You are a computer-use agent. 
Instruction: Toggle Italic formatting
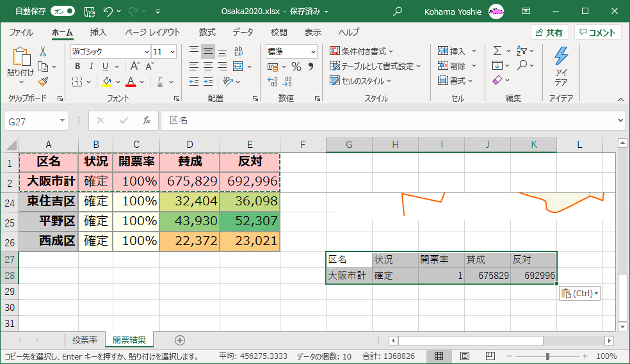coord(92,67)
